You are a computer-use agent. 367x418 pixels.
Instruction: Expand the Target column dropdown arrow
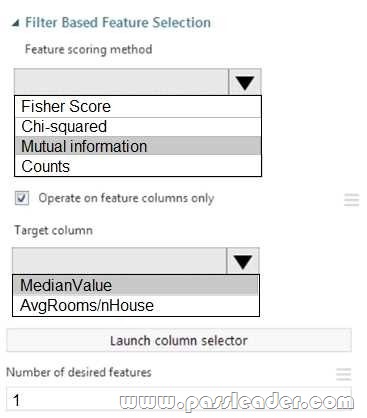[x=243, y=261]
